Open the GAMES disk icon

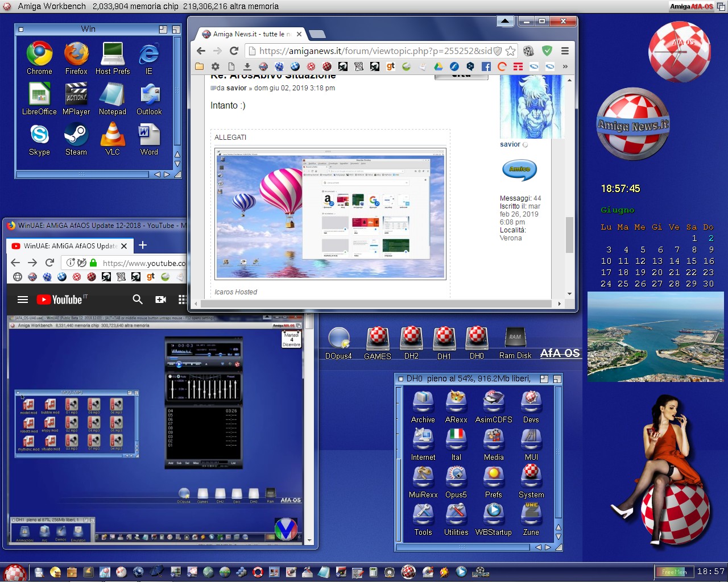point(378,339)
